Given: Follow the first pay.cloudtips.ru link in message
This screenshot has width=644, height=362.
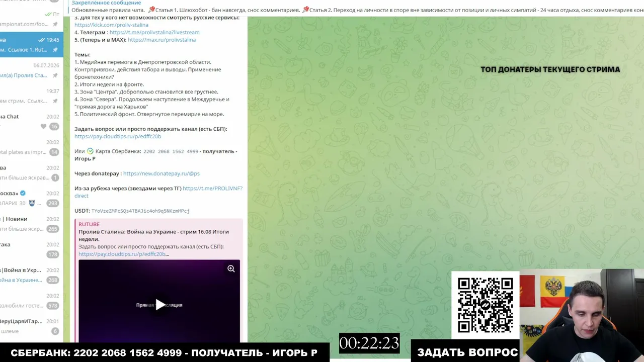Looking at the screenshot, I should pyautogui.click(x=118, y=136).
